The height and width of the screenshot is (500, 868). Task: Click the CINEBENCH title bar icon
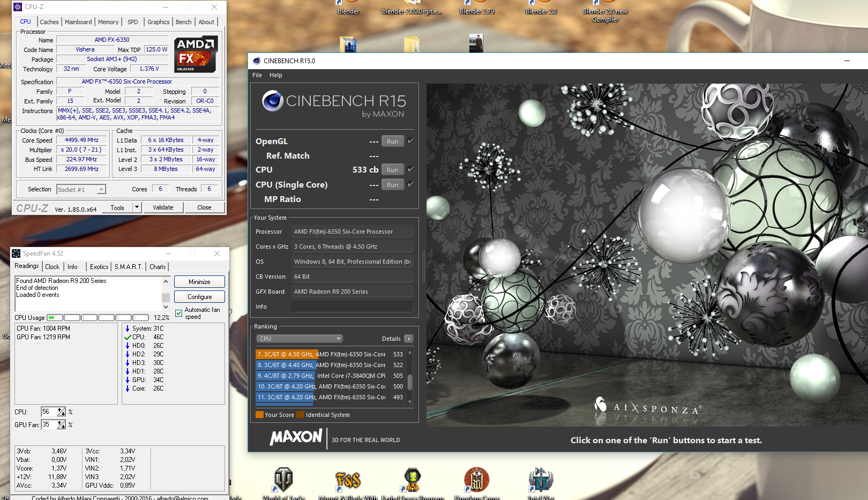coord(257,61)
